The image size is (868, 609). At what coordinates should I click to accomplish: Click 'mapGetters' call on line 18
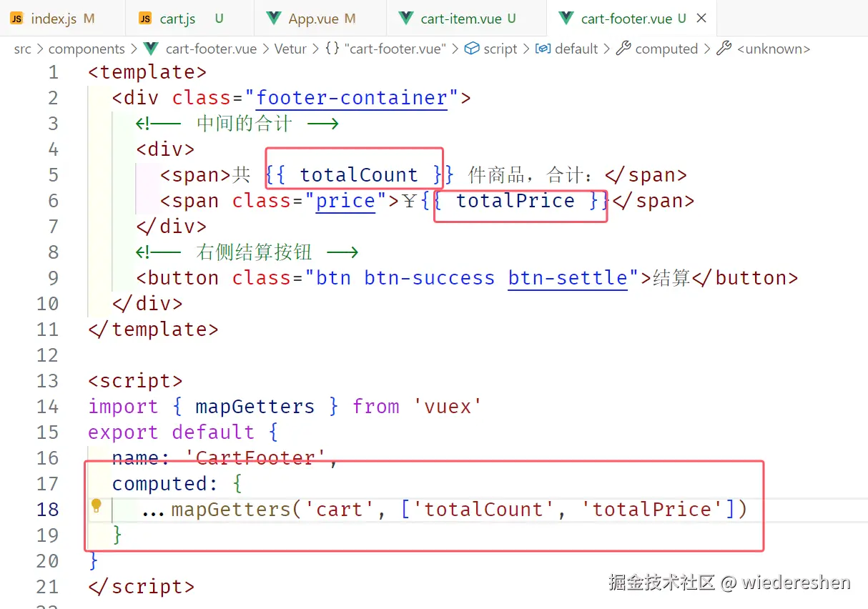231,510
